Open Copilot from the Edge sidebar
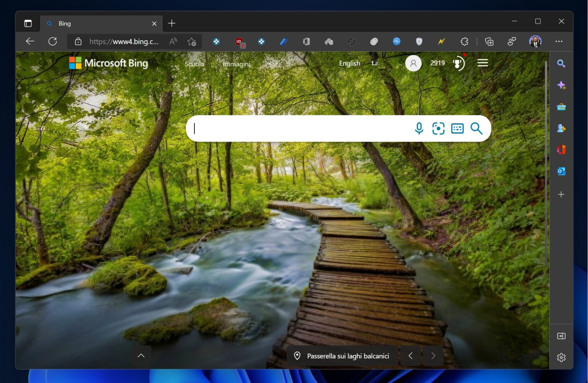The width and height of the screenshot is (588, 383). point(561,85)
